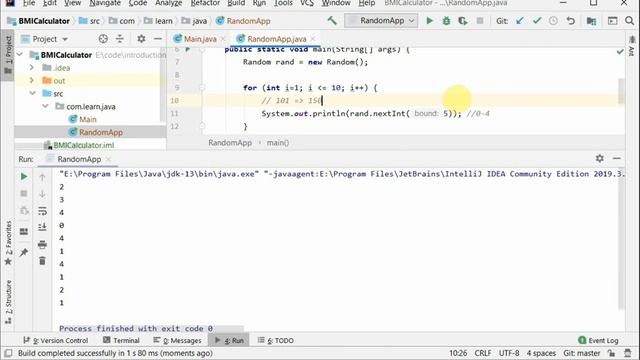The image size is (640, 360).
Task: Toggle the 2: Favorites side tab
Action: point(8,243)
